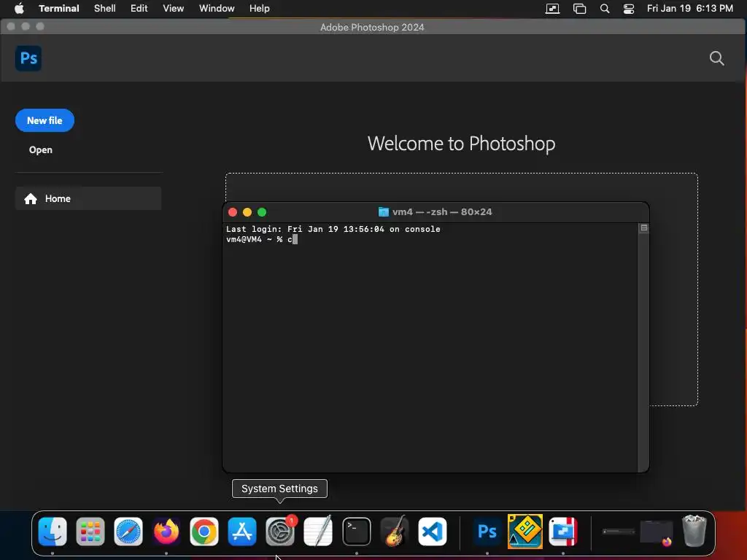Click the screen mirroring menu bar icon
This screenshot has width=747, height=560.
[553, 9]
